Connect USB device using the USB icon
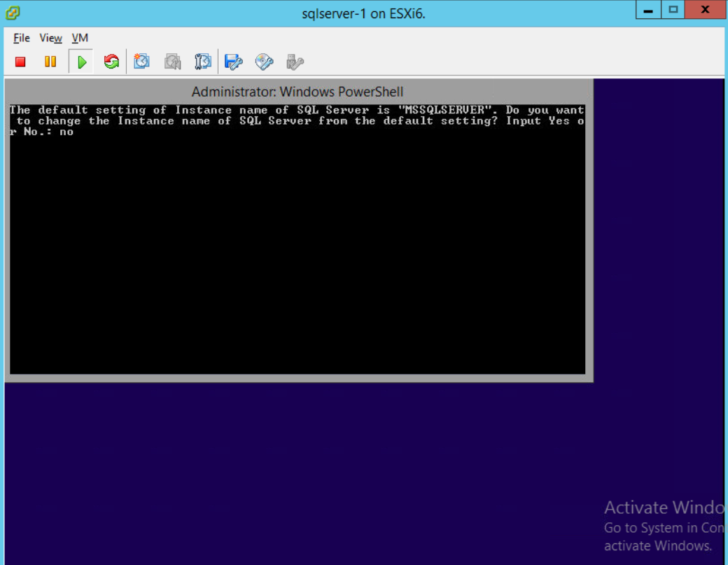728x565 pixels. point(295,62)
